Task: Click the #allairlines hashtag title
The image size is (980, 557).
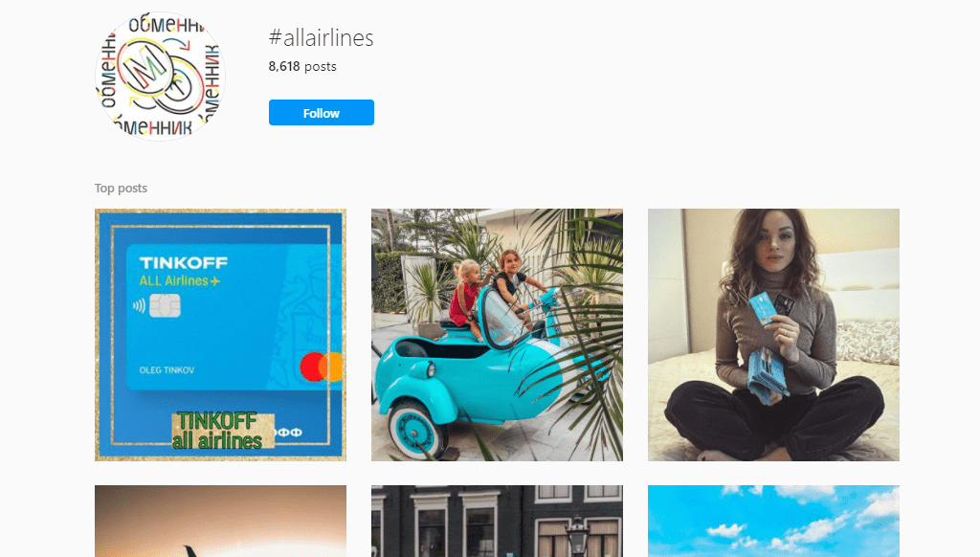Action: (x=321, y=37)
